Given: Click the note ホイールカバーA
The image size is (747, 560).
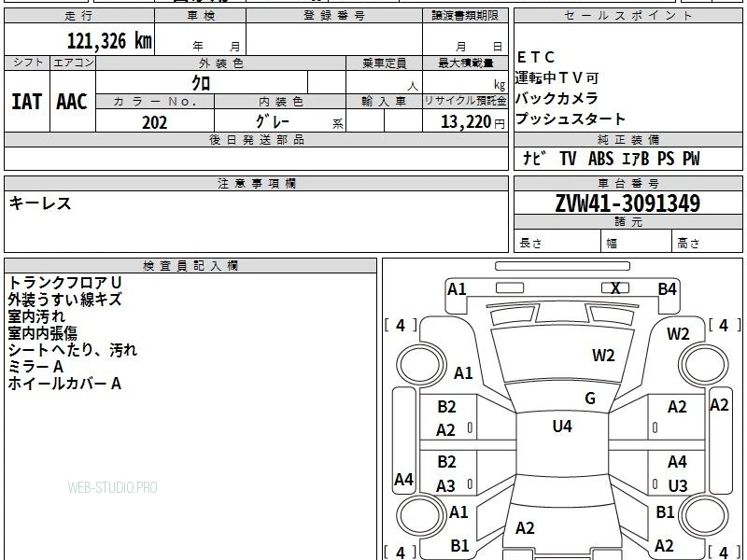Looking at the screenshot, I should [64, 384].
